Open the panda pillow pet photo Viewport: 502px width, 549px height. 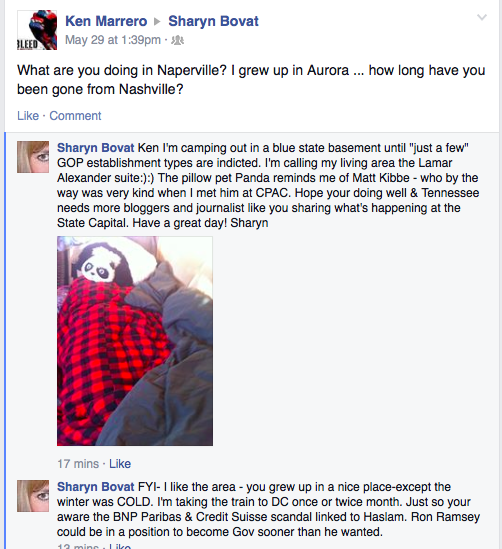click(x=135, y=341)
